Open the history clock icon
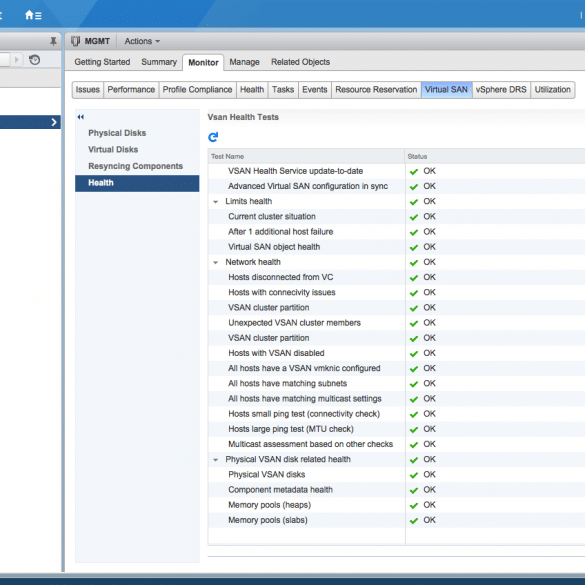Image resolution: width=585 pixels, height=585 pixels. 35,60
